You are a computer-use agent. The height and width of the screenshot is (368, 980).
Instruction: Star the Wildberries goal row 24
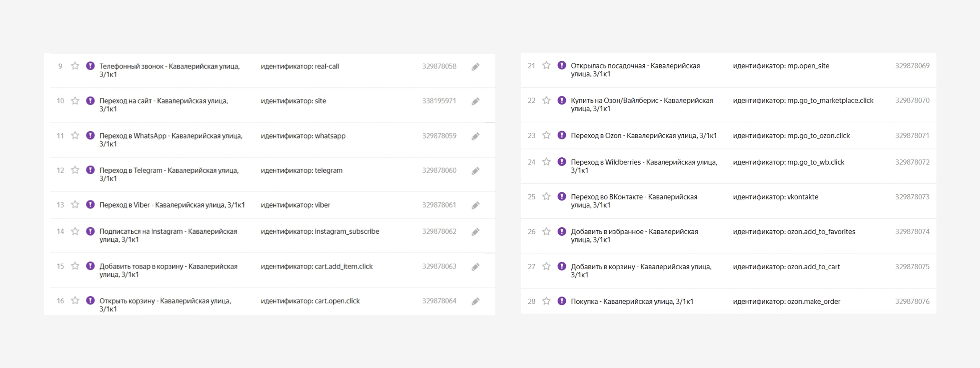547,162
